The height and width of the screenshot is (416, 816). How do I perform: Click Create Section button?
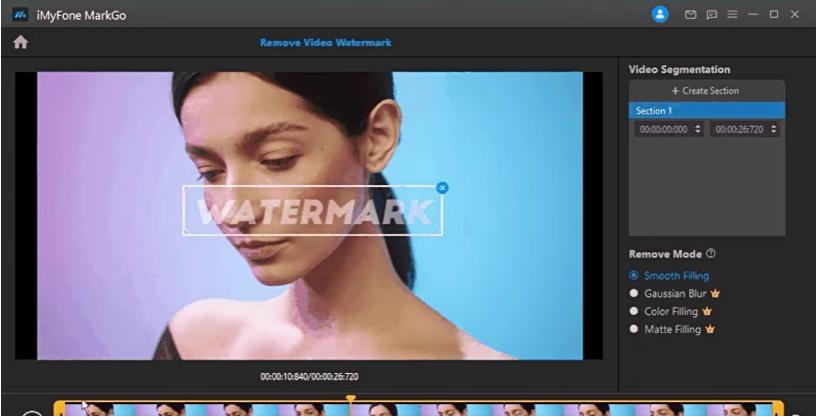(x=707, y=91)
